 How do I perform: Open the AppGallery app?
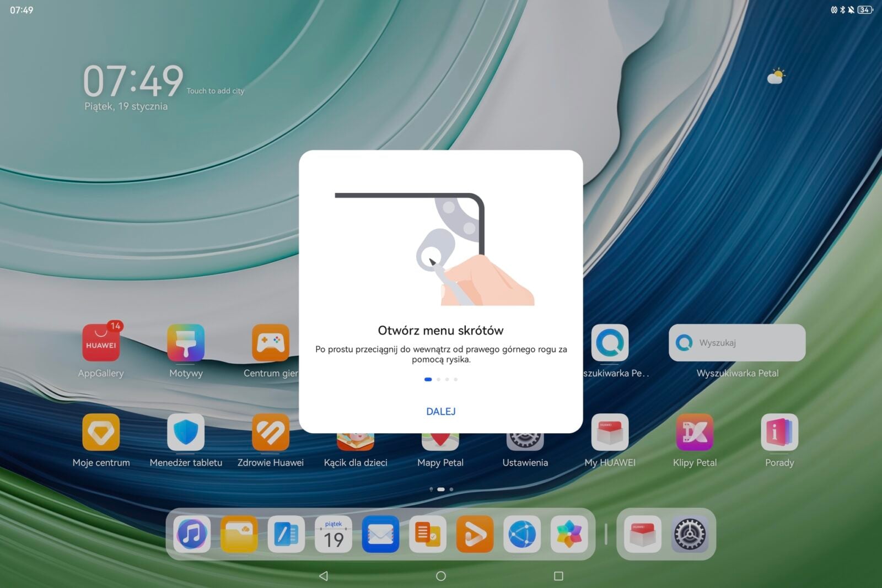pyautogui.click(x=101, y=343)
